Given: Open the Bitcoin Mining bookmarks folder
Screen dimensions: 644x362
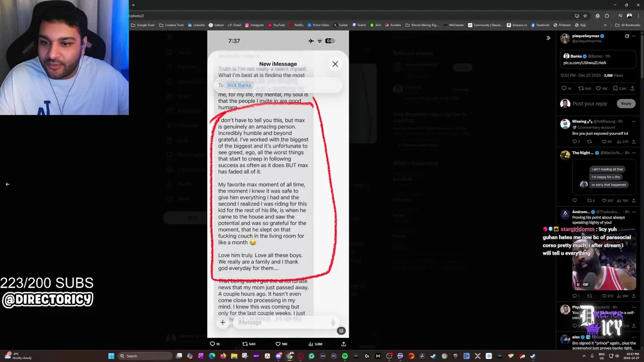Looking at the screenshot, I should (x=422, y=25).
